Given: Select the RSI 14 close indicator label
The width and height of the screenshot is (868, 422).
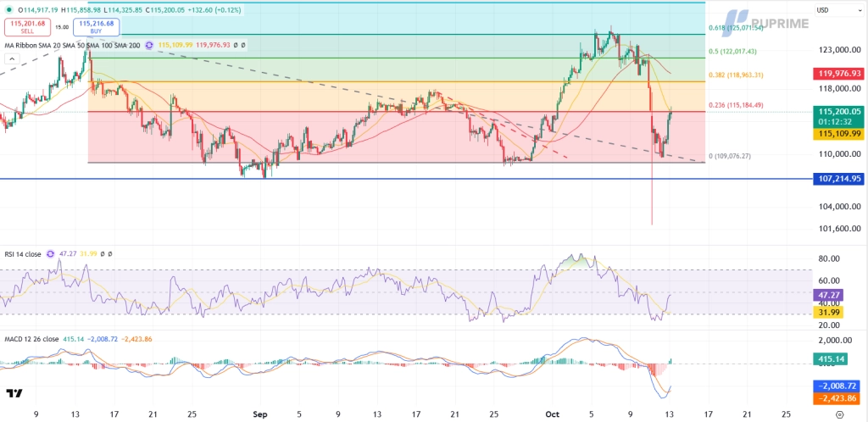Looking at the screenshot, I should tap(22, 253).
